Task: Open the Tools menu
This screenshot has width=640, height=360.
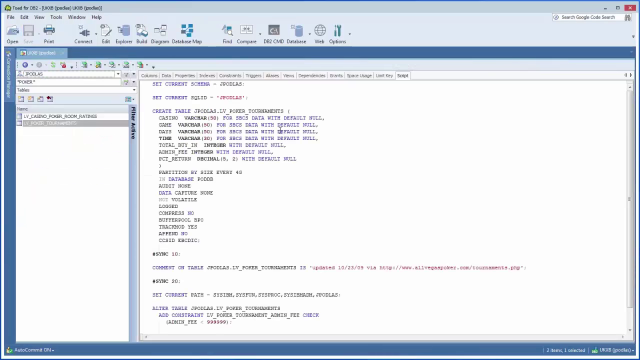Action: pos(56,17)
